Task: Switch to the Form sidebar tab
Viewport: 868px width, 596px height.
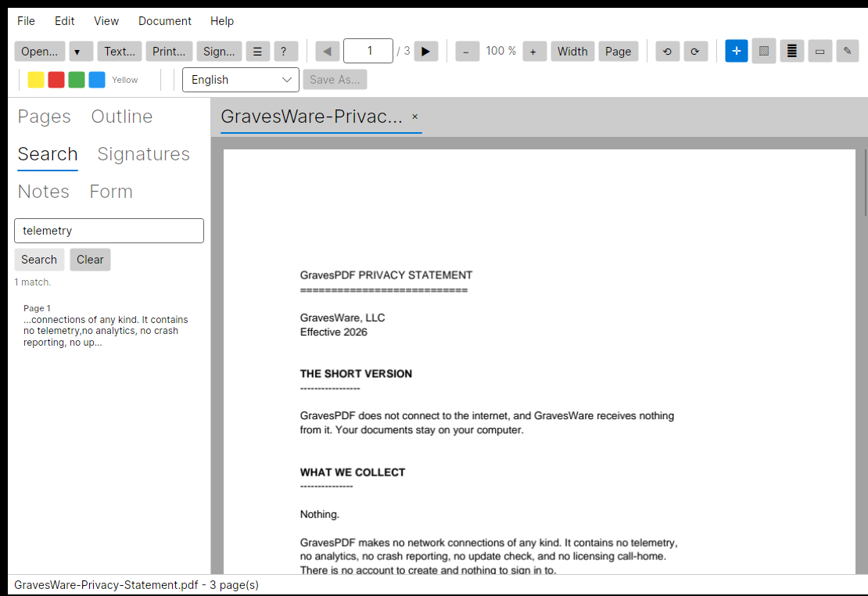Action: coord(111,192)
